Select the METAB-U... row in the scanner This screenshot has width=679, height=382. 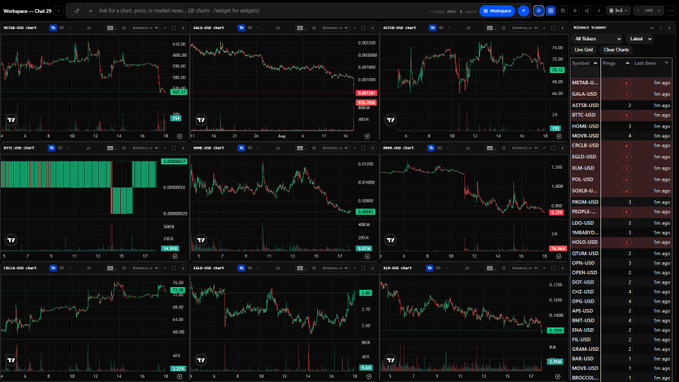click(621, 83)
